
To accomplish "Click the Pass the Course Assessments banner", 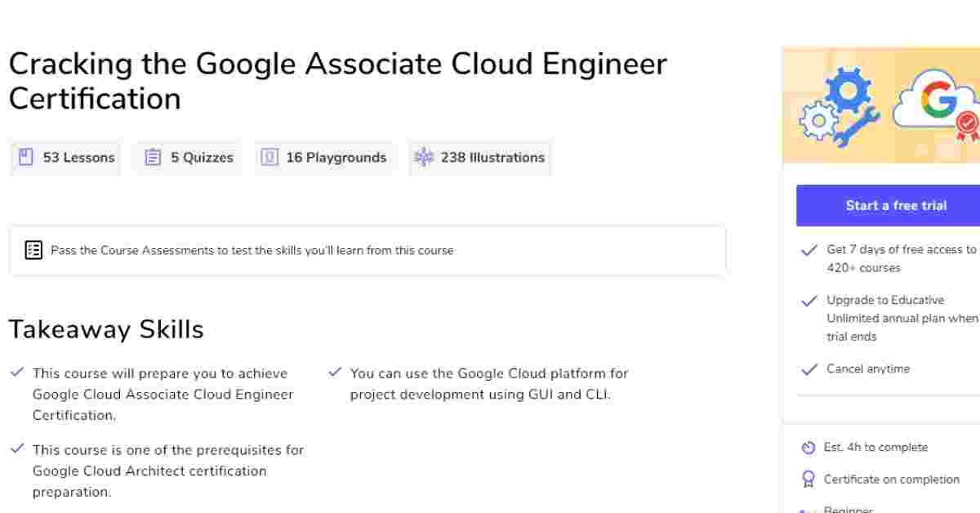I will (367, 250).
